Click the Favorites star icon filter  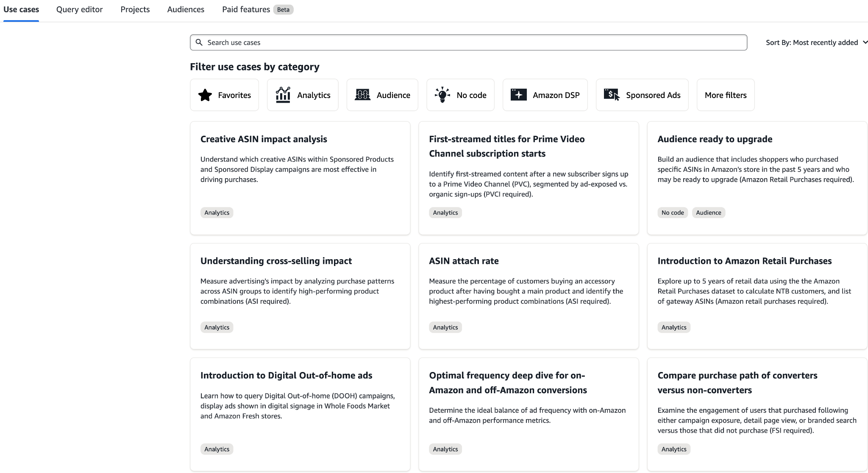click(x=205, y=95)
